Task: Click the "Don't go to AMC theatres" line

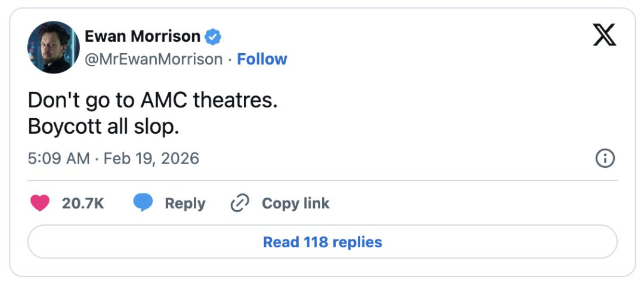Action: pos(153,100)
